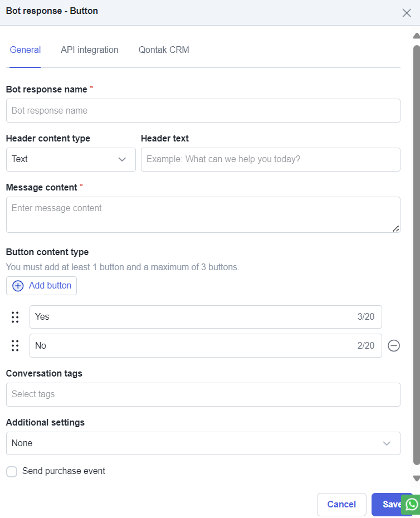Open the Header content type dropdown
Viewport: 420px width, 518px height.
[71, 159]
